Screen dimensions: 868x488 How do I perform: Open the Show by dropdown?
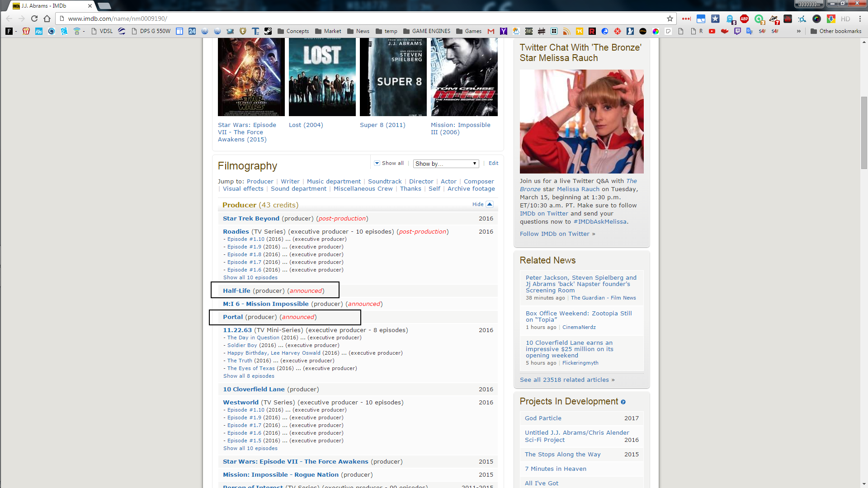tap(446, 164)
